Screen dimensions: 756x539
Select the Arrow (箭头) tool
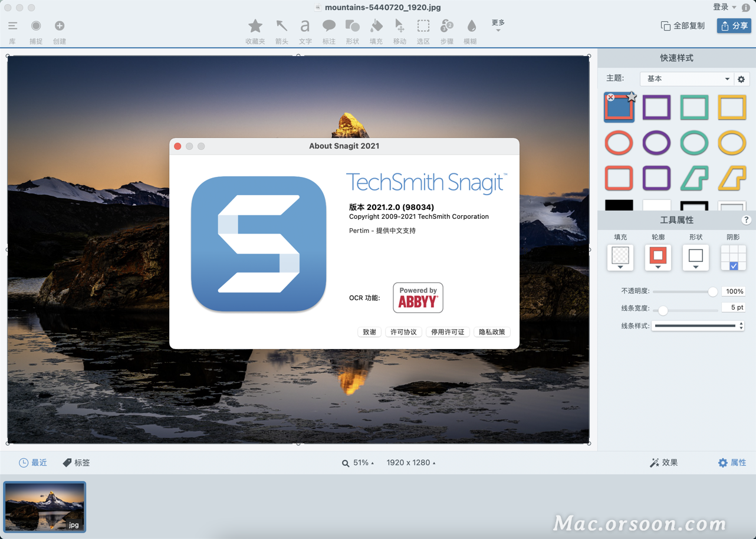tap(282, 26)
